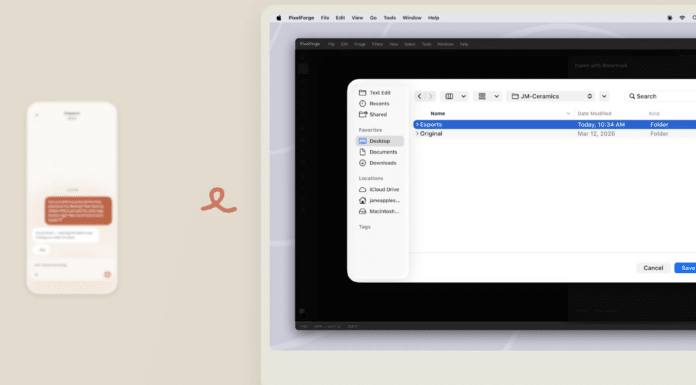The image size is (696, 385).
Task: Click the Cancel button
Action: [x=653, y=268]
